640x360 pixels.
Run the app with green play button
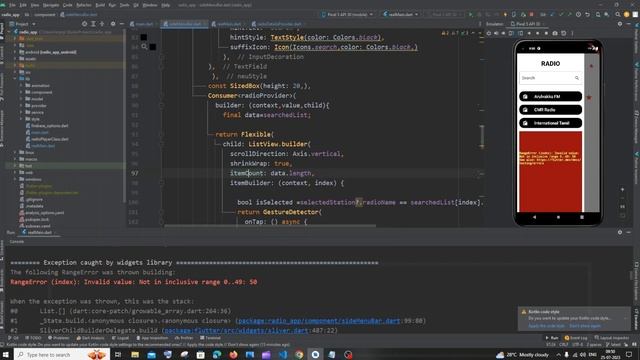[x=471, y=14]
